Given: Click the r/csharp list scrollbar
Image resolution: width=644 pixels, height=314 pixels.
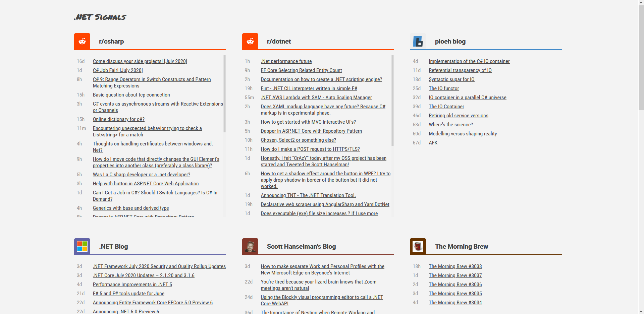Looking at the screenshot, I should click(x=224, y=94).
